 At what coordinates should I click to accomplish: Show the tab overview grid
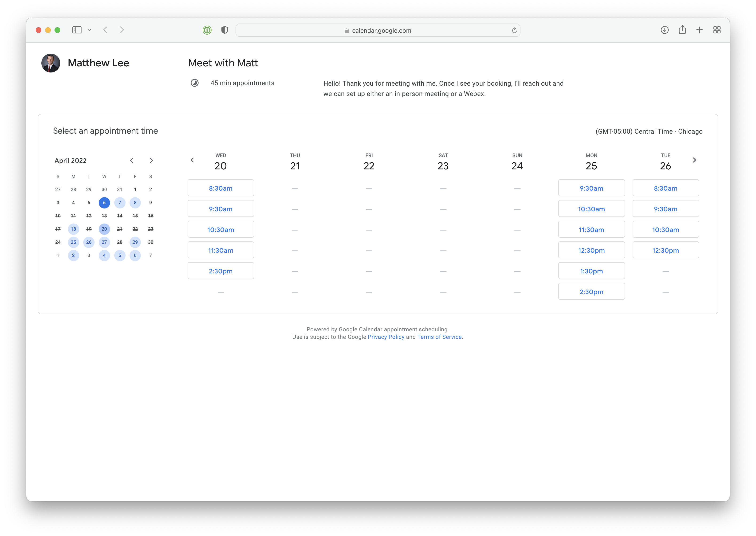[717, 30]
